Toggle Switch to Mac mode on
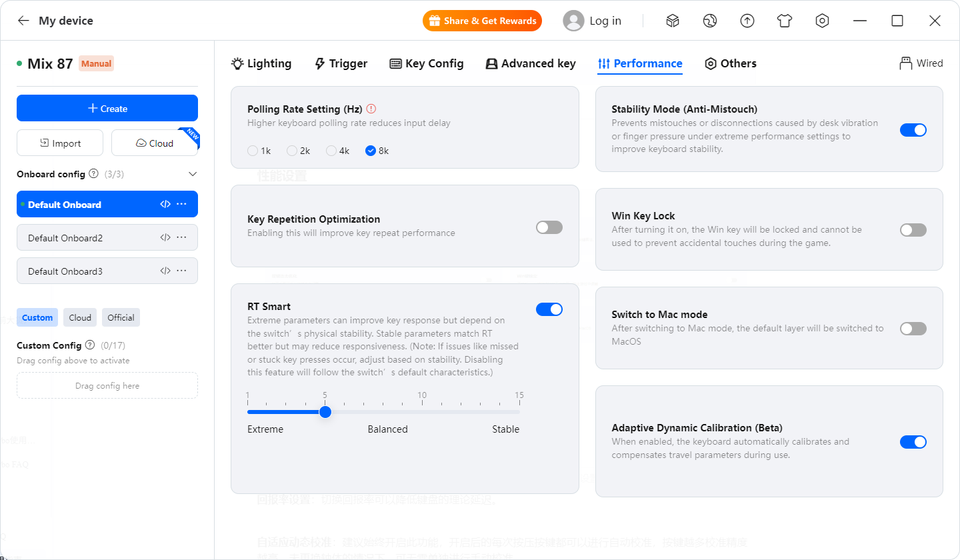Viewport: 960px width, 560px height. 913,329
